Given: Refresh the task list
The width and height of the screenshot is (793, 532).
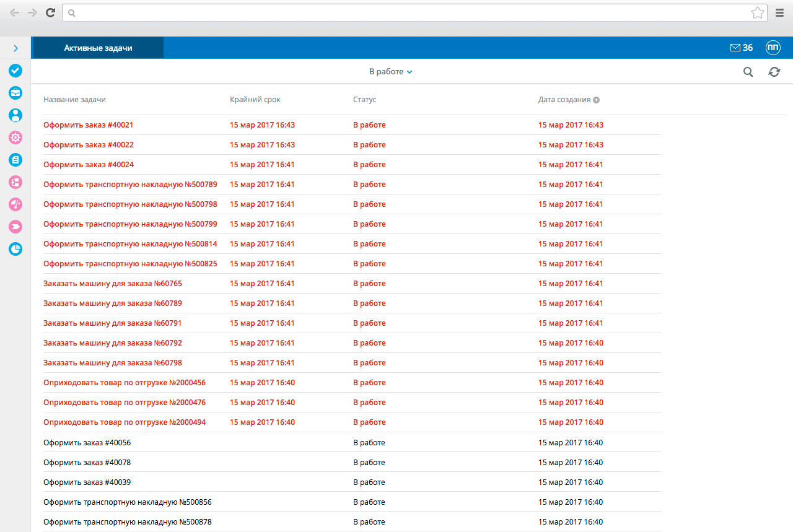Looking at the screenshot, I should click(774, 72).
